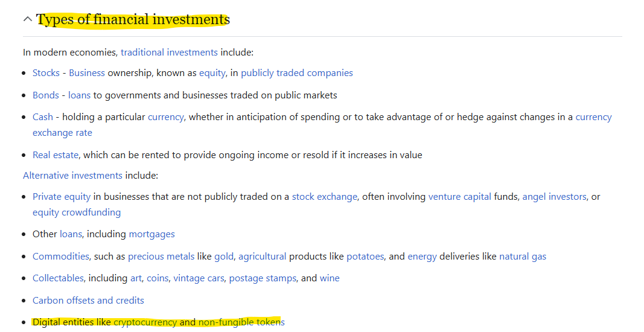Collapse the Types of financial investments section
The width and height of the screenshot is (644, 332).
tap(28, 19)
